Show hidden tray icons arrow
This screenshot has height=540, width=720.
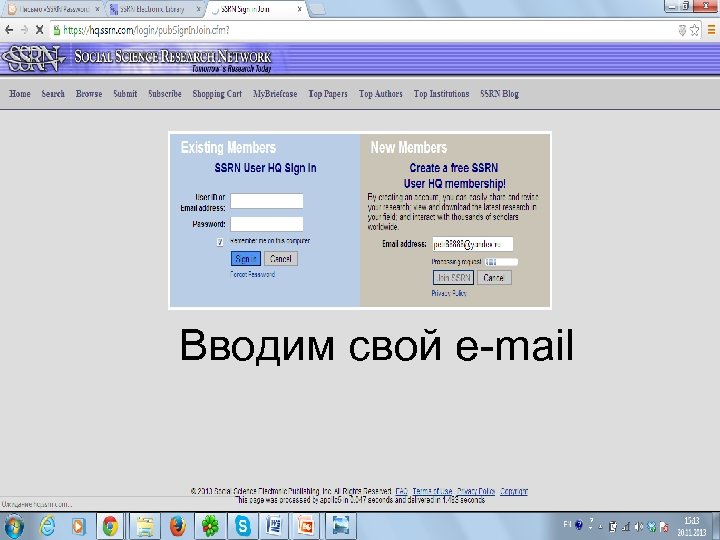click(601, 527)
